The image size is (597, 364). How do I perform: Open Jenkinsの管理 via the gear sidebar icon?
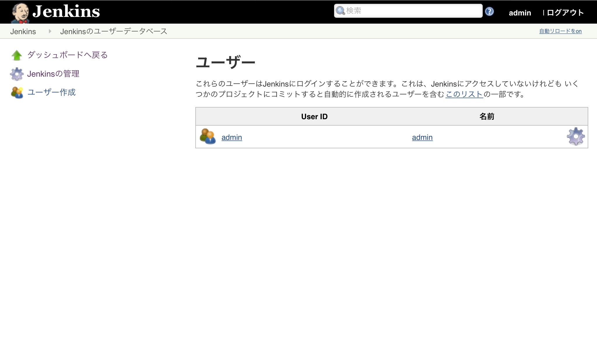(17, 74)
